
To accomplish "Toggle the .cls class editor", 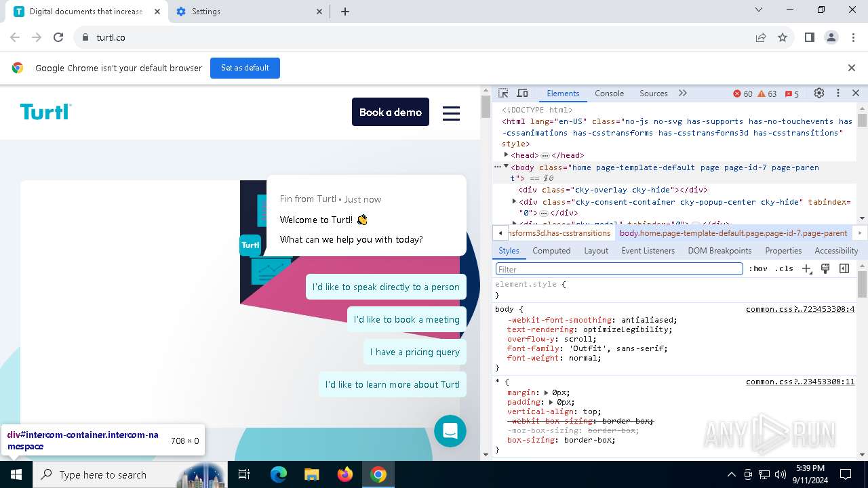I will (x=784, y=269).
